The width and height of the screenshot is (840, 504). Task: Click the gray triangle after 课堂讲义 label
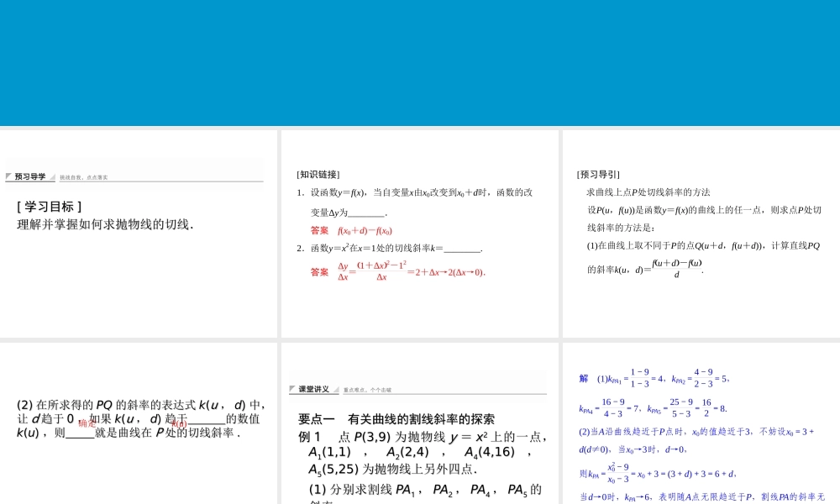coord(338,390)
